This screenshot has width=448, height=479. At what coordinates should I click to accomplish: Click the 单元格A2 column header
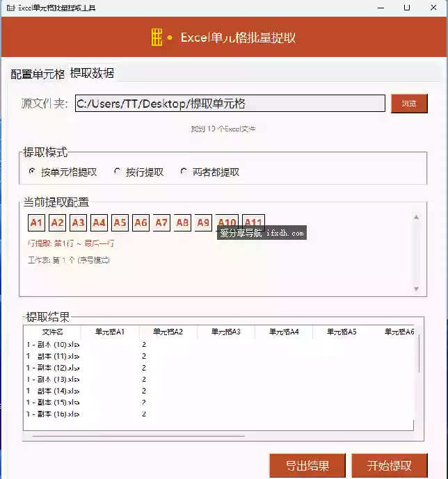click(x=168, y=332)
